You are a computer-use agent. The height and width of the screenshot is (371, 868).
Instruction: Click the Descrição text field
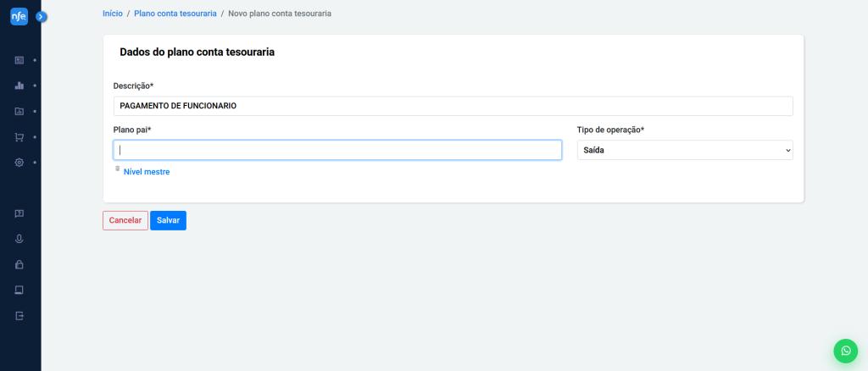[x=453, y=106]
